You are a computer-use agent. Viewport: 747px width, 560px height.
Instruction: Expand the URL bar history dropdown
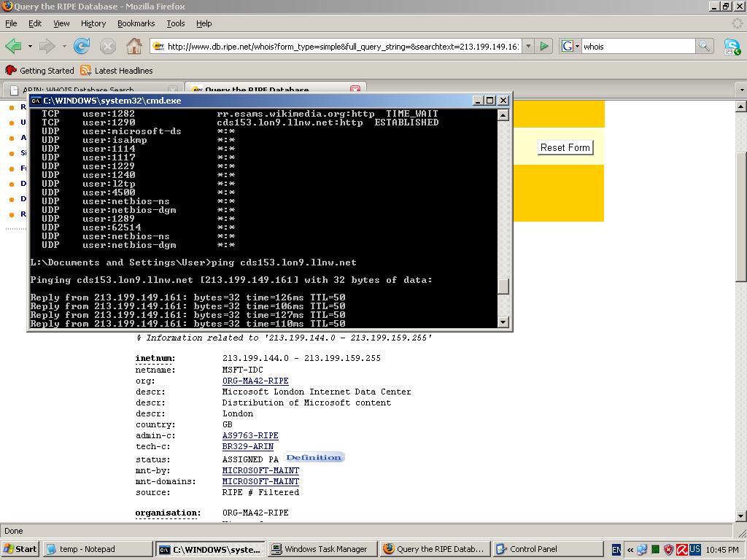click(x=528, y=46)
